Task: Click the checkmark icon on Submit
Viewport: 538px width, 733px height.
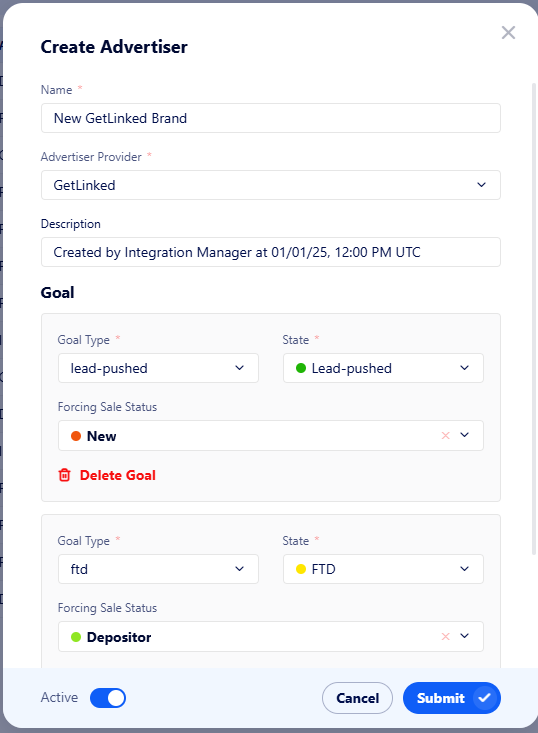Action: (485, 698)
